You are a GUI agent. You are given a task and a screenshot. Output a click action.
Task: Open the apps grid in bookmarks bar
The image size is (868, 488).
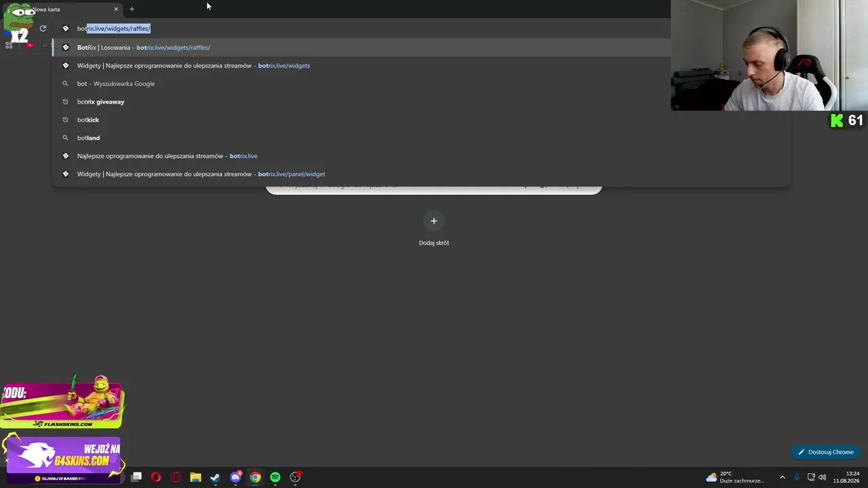pos(9,45)
